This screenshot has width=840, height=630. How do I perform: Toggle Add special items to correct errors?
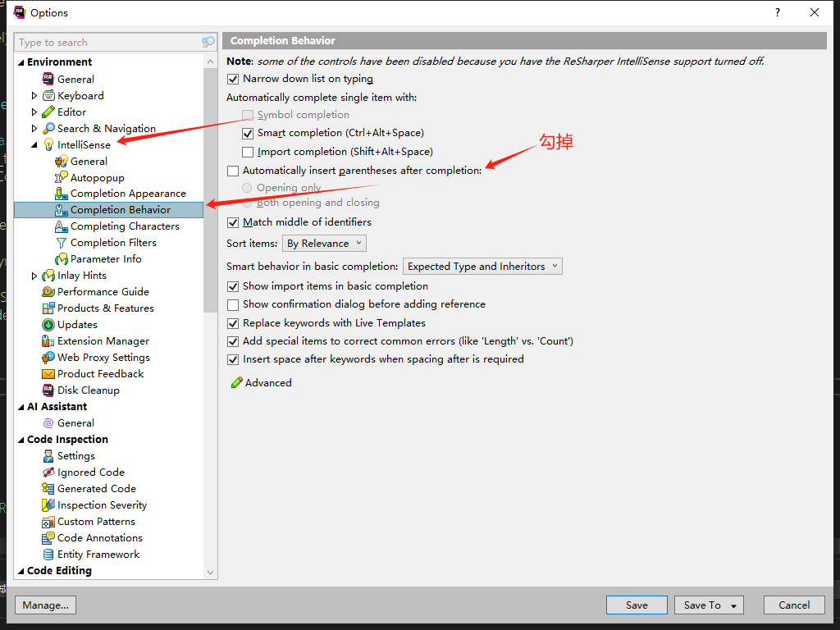coord(233,342)
